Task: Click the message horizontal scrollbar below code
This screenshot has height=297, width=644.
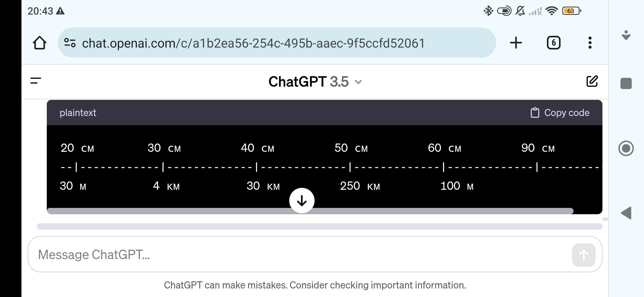Action: (320, 227)
